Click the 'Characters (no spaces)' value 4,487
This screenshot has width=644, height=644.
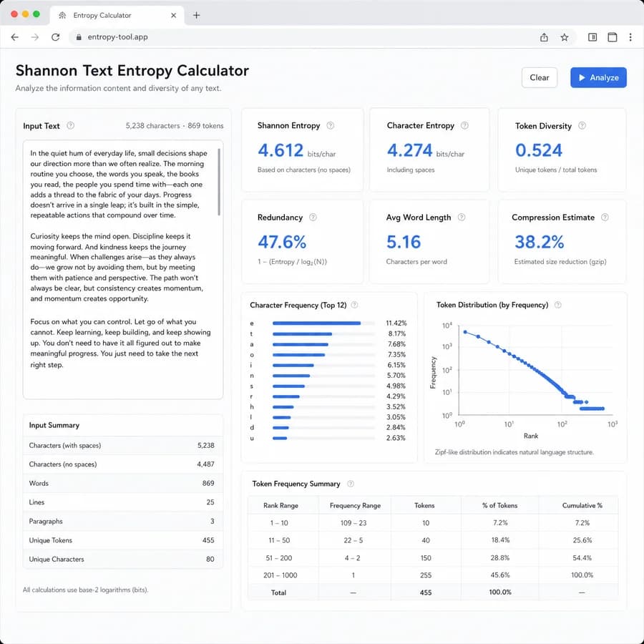pyautogui.click(x=205, y=464)
